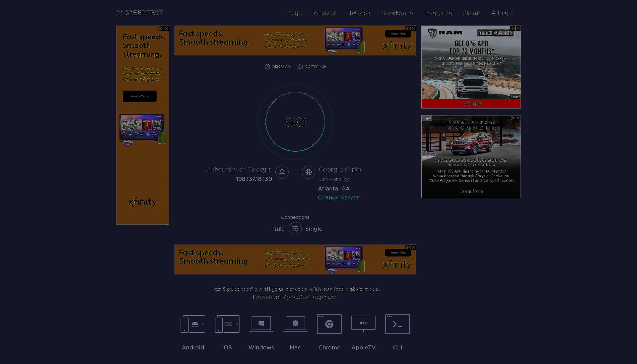The height and width of the screenshot is (364, 637).
Task: Select the Multi connection option
Action: [x=278, y=229]
